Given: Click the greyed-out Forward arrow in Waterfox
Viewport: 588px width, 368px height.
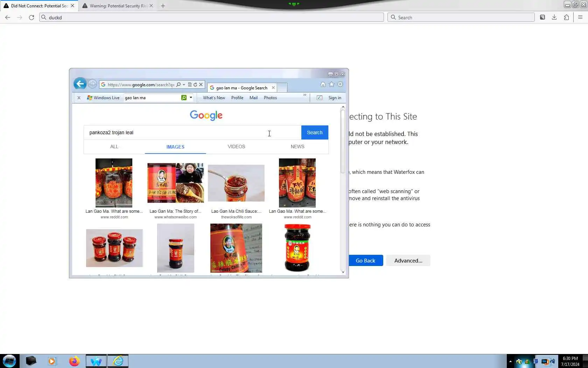Looking at the screenshot, I should [x=20, y=17].
